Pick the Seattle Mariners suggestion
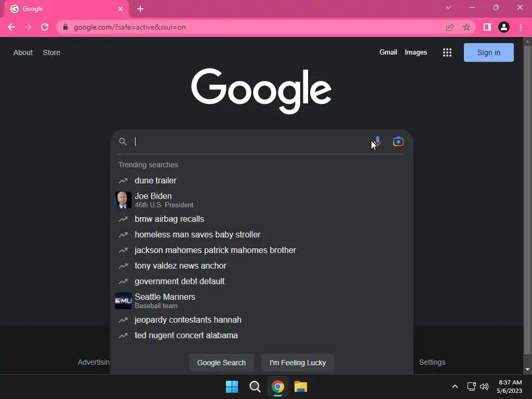This screenshot has width=532, height=399. coord(262,301)
